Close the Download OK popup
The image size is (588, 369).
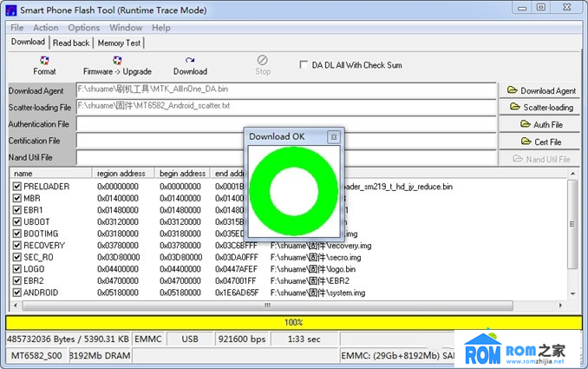point(333,137)
